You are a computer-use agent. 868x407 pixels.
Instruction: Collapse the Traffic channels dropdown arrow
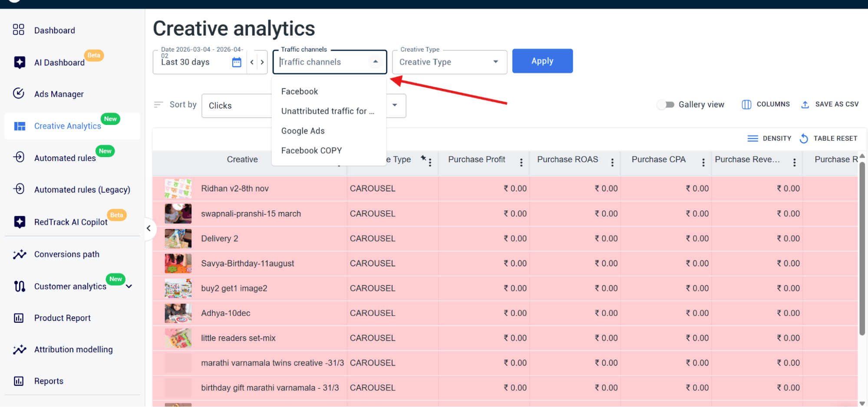(376, 62)
